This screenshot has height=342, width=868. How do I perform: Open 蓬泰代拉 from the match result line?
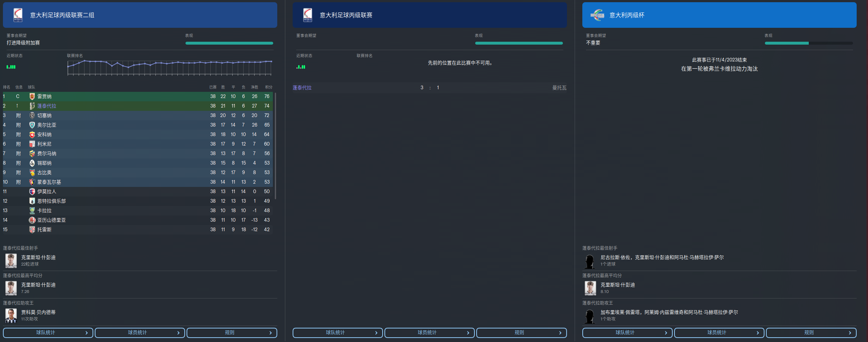tap(303, 87)
